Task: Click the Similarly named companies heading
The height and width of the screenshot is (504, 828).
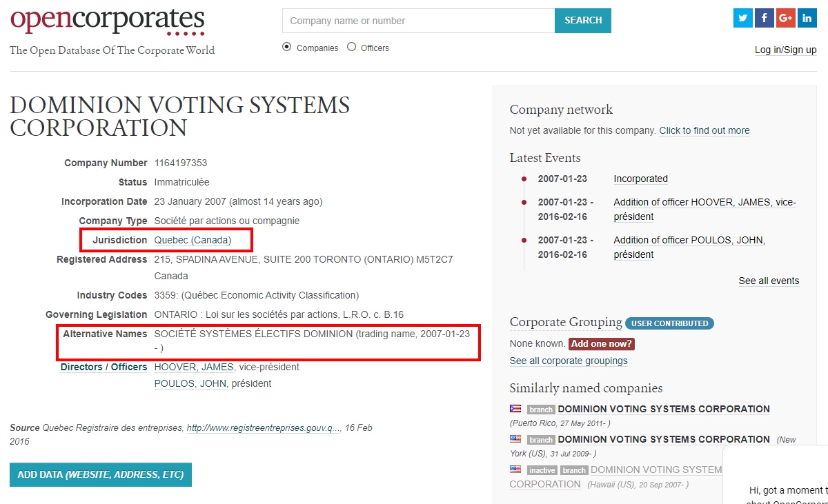Action: [x=586, y=388]
